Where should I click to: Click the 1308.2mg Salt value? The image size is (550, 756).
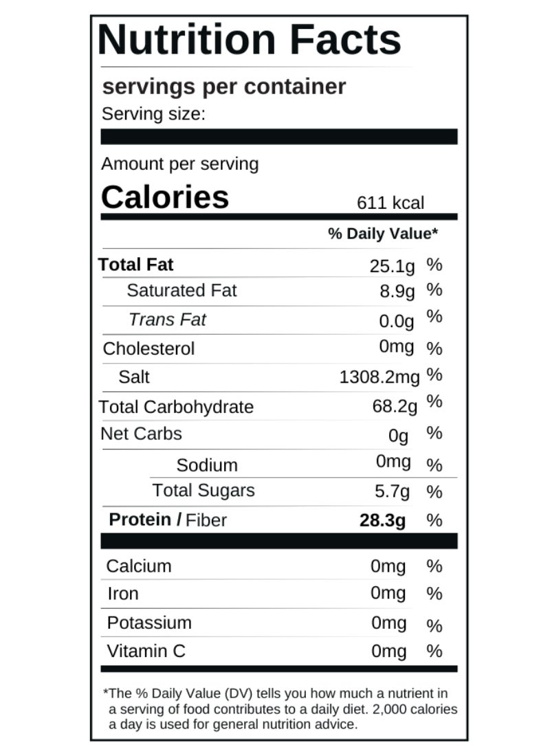pyautogui.click(x=379, y=377)
